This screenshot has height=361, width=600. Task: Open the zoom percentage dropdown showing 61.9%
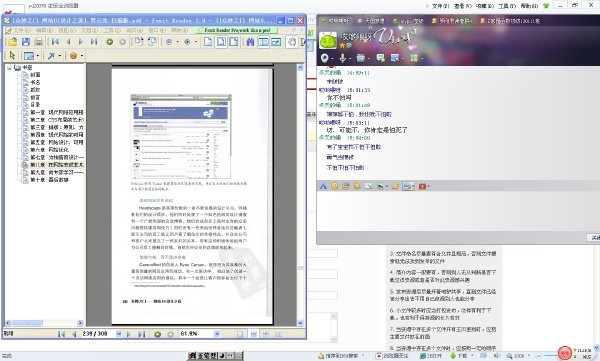tap(217, 334)
